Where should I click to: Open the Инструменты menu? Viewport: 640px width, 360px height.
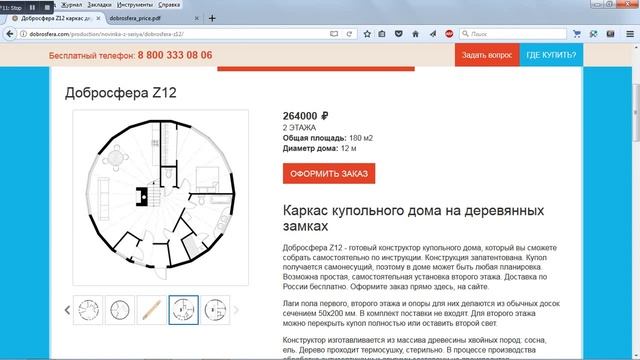135,5
